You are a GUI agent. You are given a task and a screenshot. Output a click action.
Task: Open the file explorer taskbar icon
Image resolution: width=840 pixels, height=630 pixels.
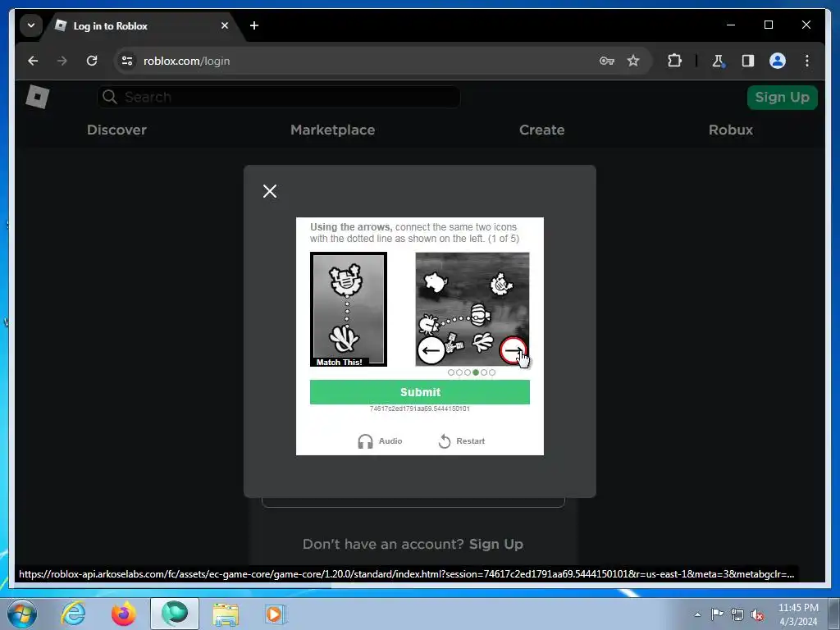point(226,614)
